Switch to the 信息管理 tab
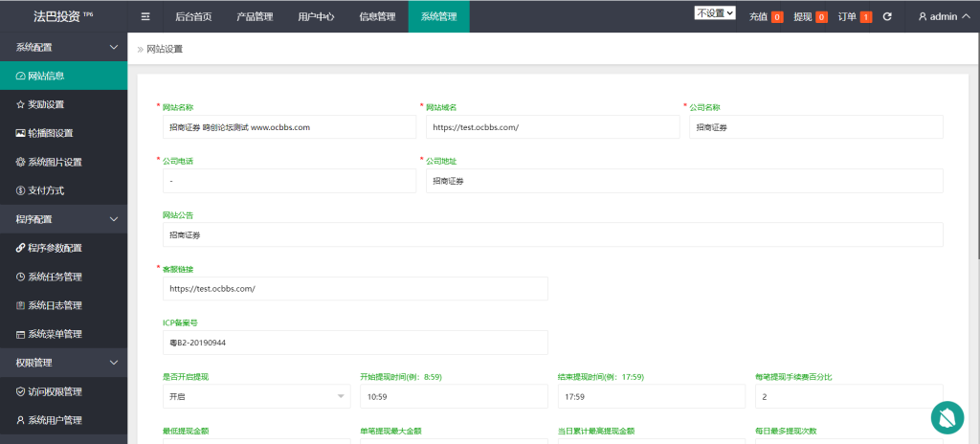Screen dimensions: 980x444 (377, 17)
